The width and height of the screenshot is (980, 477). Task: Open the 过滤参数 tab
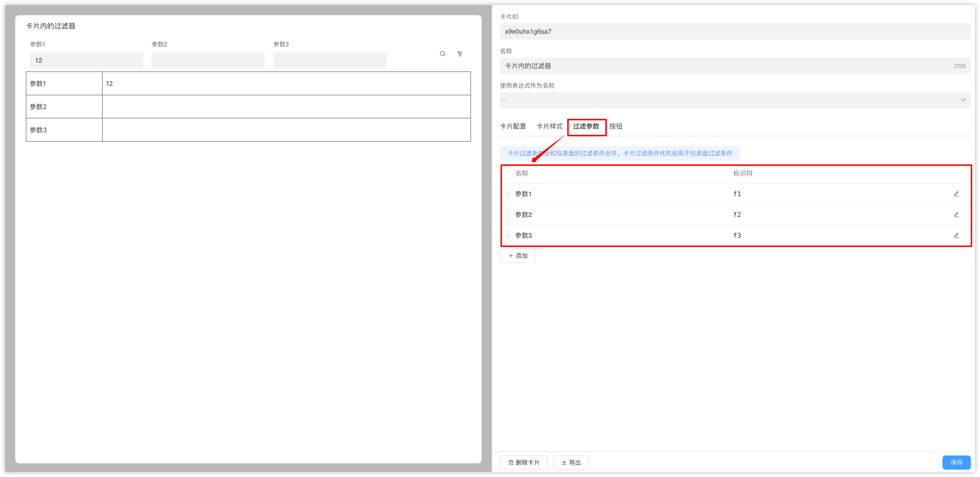point(586,126)
